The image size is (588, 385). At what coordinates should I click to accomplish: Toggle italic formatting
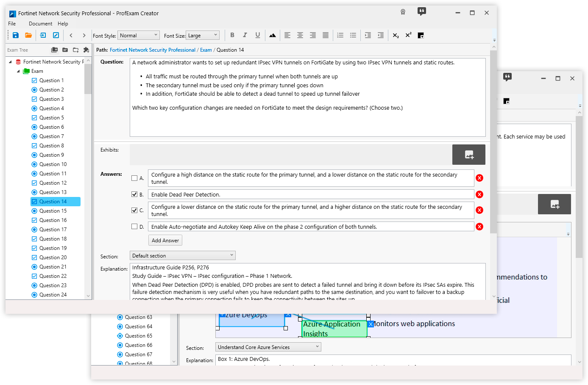pos(245,35)
